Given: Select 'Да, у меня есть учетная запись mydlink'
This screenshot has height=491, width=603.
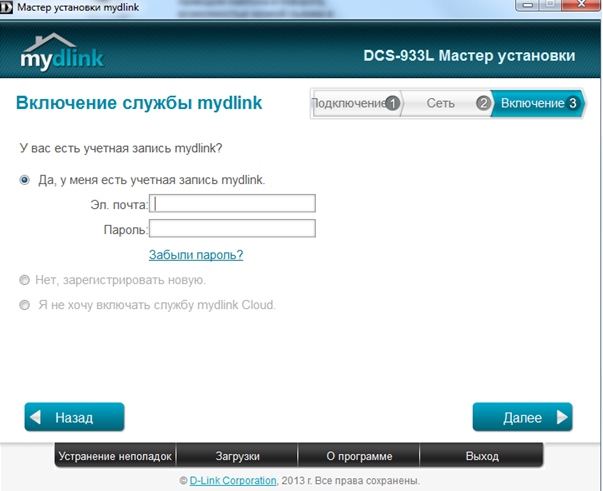Looking at the screenshot, I should click(25, 180).
